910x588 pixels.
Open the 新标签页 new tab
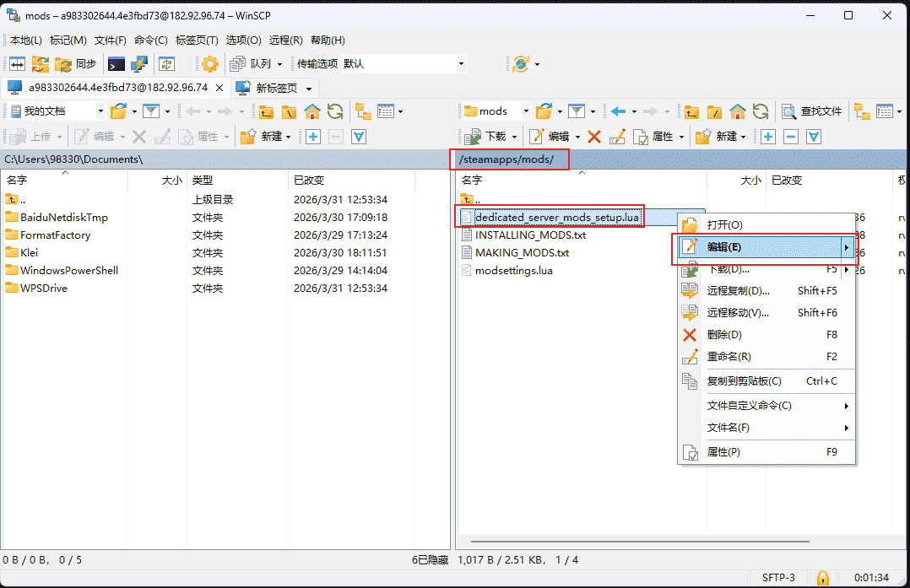268,88
